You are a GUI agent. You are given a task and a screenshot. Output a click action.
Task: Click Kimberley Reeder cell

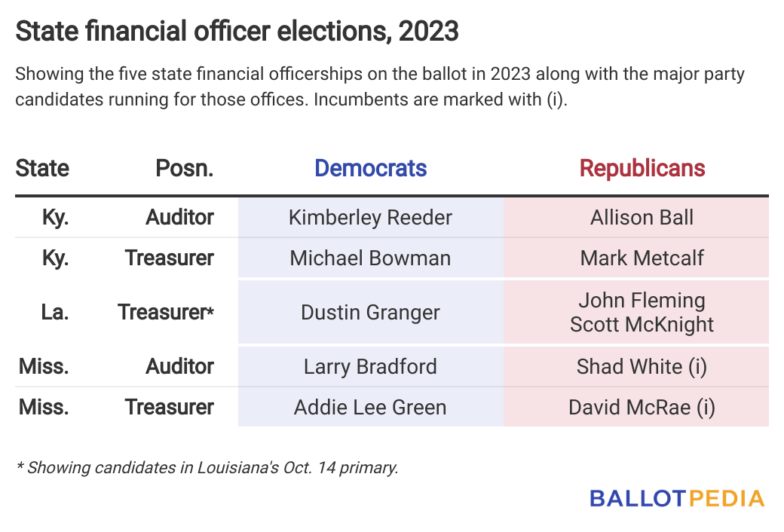(x=370, y=218)
